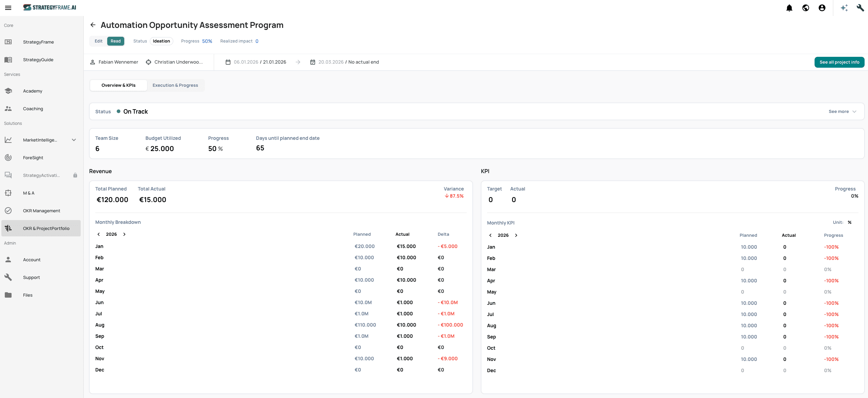Click the notifications bell icon

pyautogui.click(x=789, y=8)
